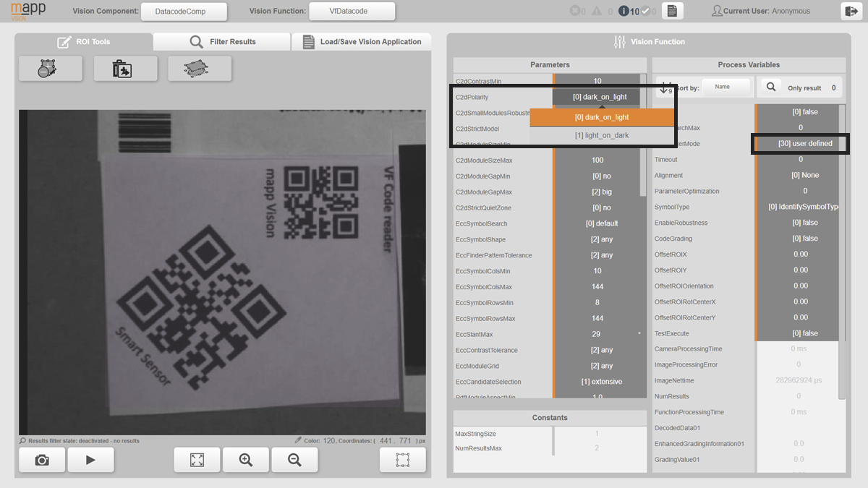
Task: Click the Only result filter label
Action: tap(804, 88)
